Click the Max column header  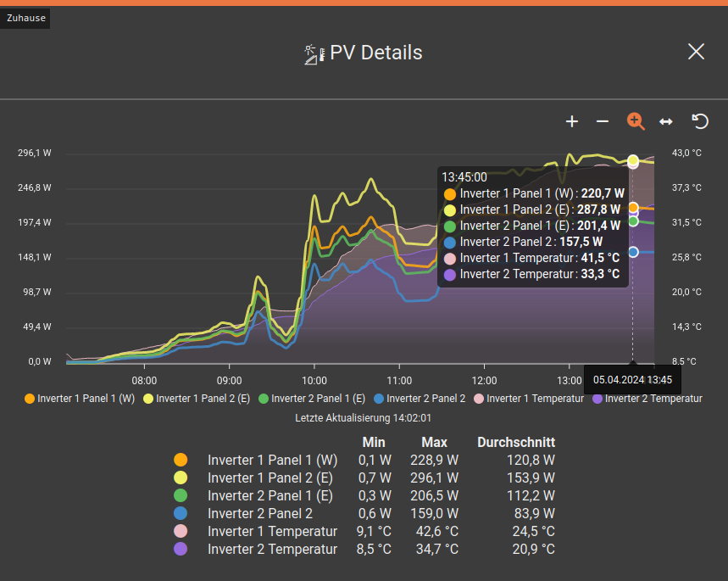434,442
